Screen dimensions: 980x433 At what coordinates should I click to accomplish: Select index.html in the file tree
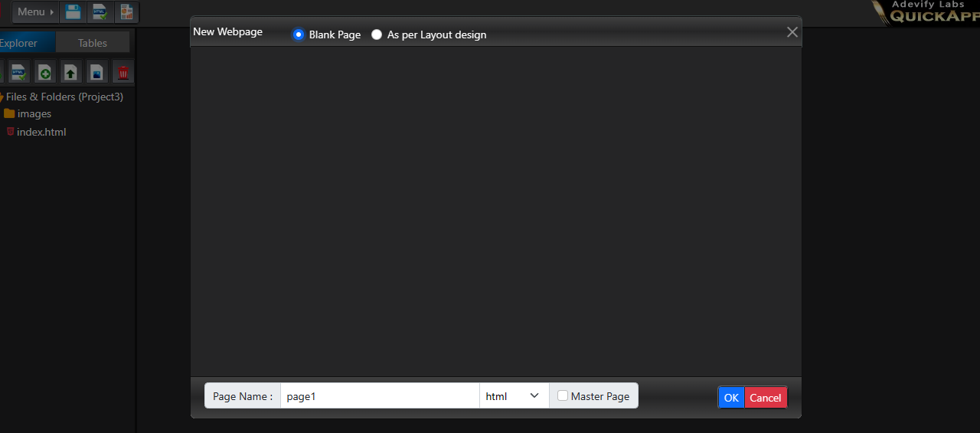(x=41, y=132)
